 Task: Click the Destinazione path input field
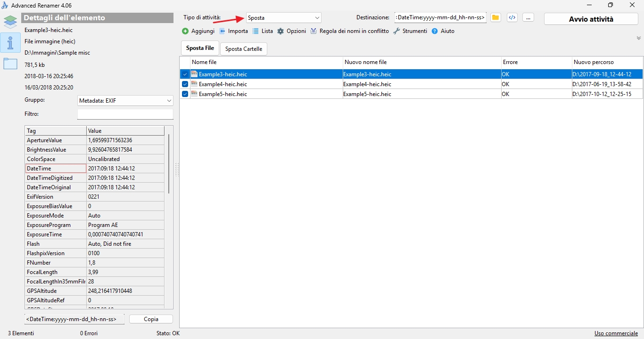(440, 17)
